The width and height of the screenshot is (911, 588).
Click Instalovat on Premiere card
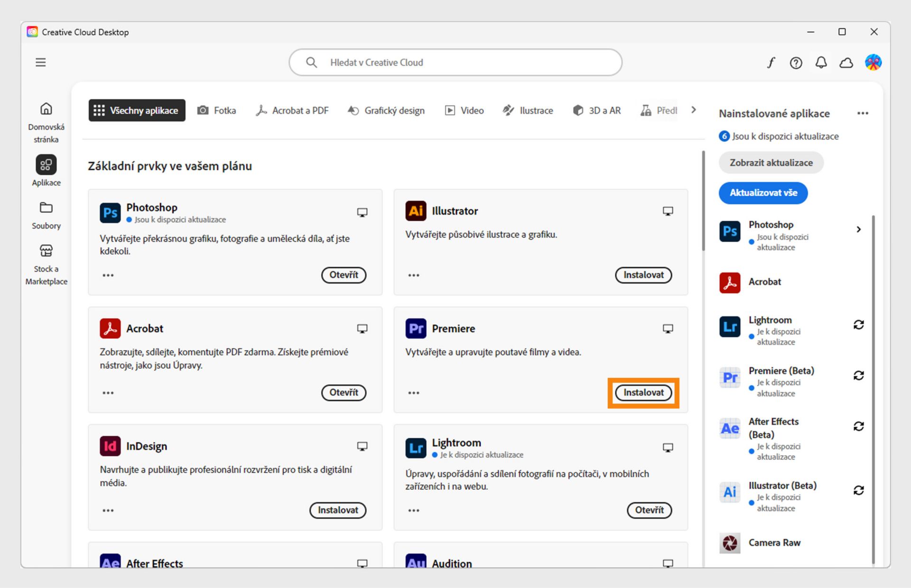coord(643,393)
